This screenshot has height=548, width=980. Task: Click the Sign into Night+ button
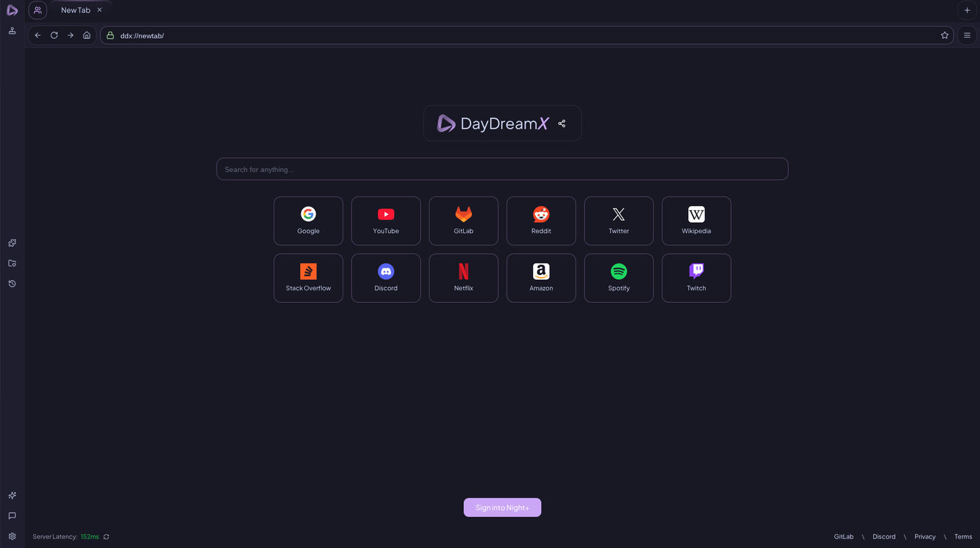pos(503,507)
